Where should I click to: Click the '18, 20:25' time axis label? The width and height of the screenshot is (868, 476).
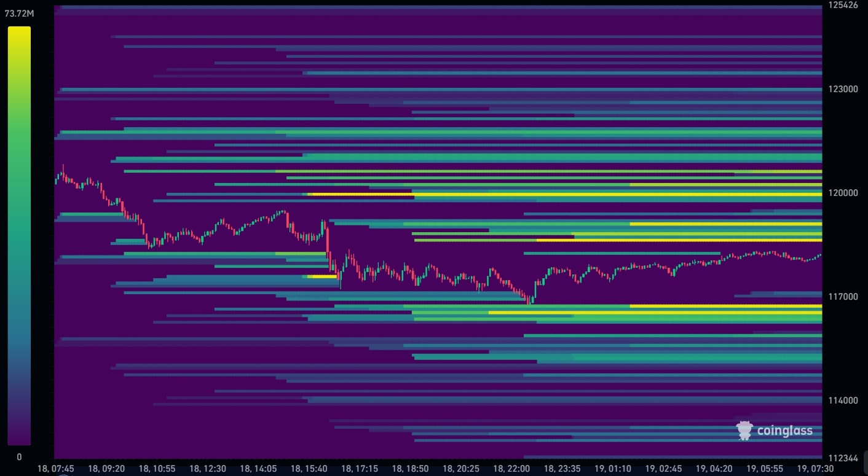click(x=461, y=469)
